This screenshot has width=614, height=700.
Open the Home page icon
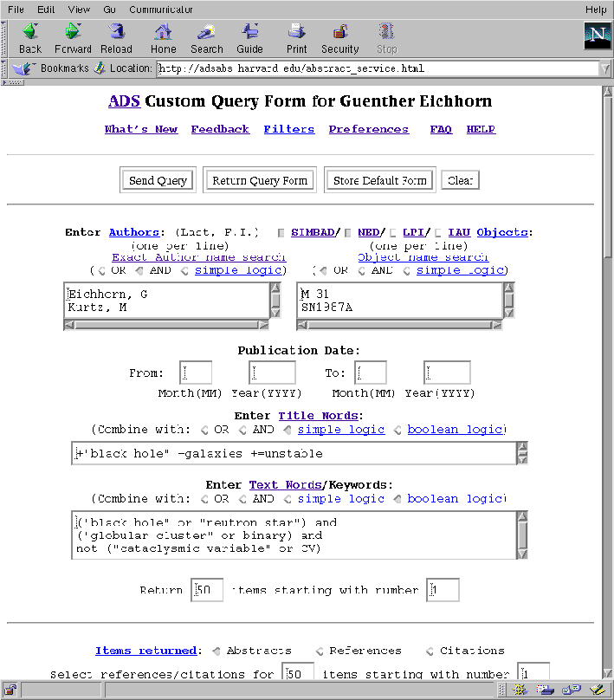pos(163,32)
